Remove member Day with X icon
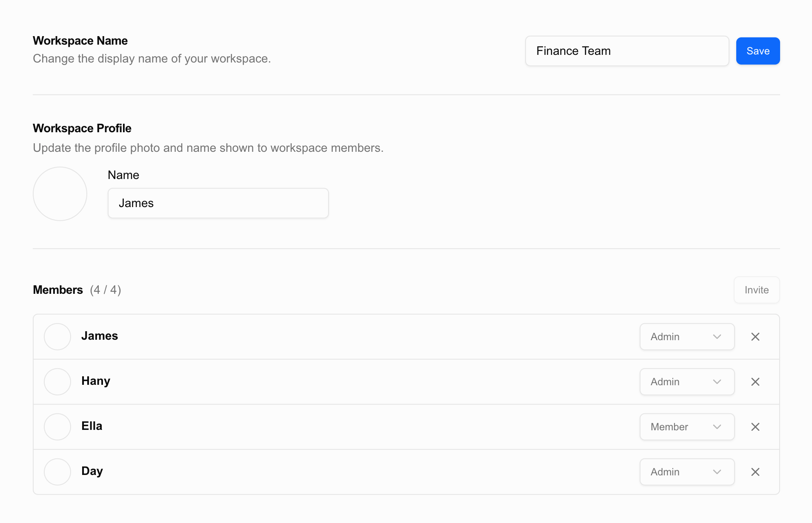 (755, 472)
